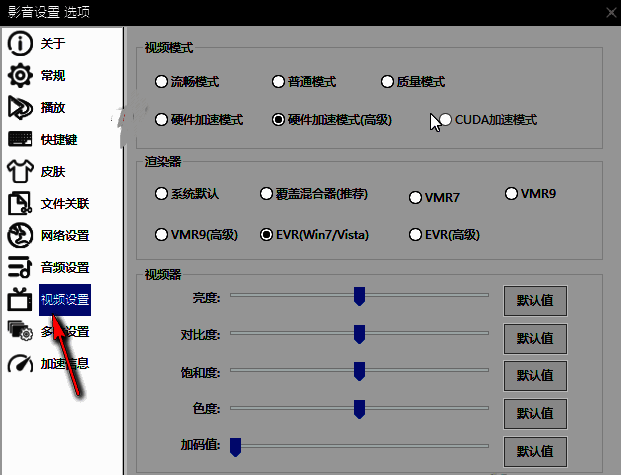Click the file icon for 文件关联
The width and height of the screenshot is (621, 475).
[20, 204]
